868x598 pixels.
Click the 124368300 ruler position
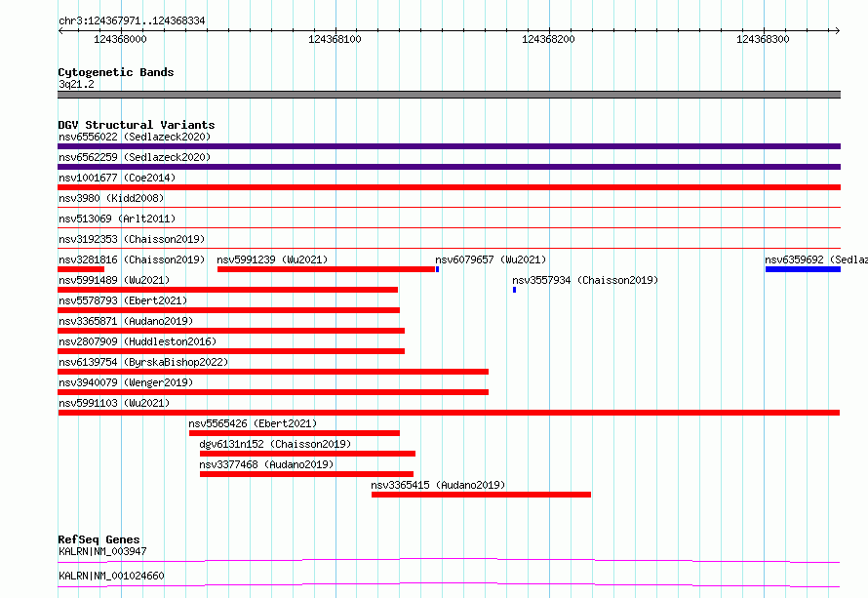coord(763,39)
